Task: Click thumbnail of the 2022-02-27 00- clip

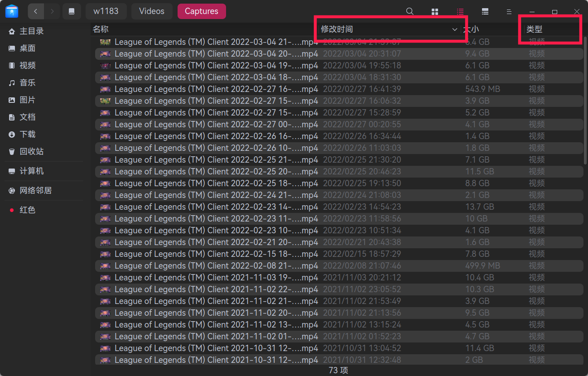Action: (x=105, y=125)
